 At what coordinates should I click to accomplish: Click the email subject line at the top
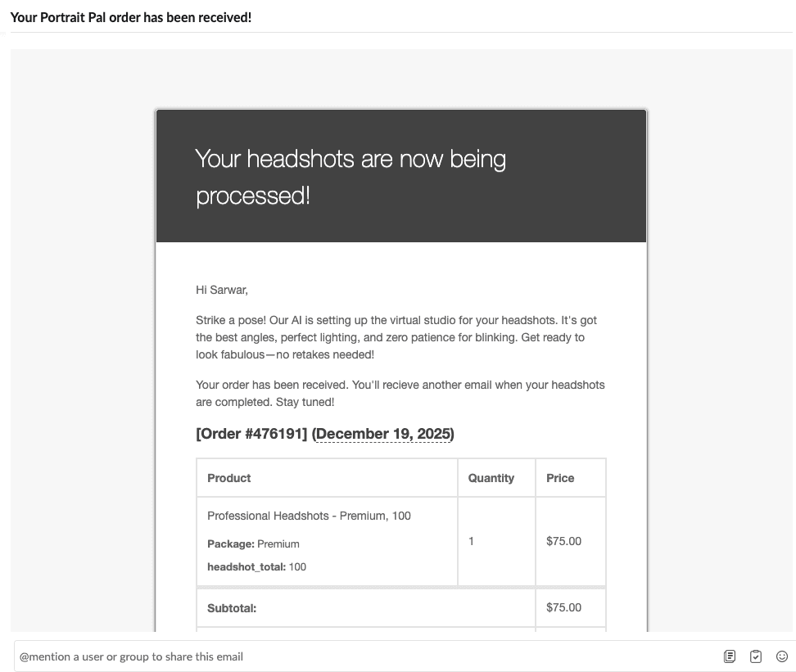(x=131, y=16)
